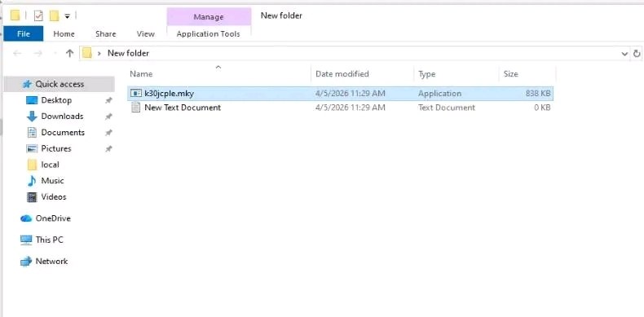Unpin Desktop using its pin icon
The image size is (644, 317).
(108, 100)
